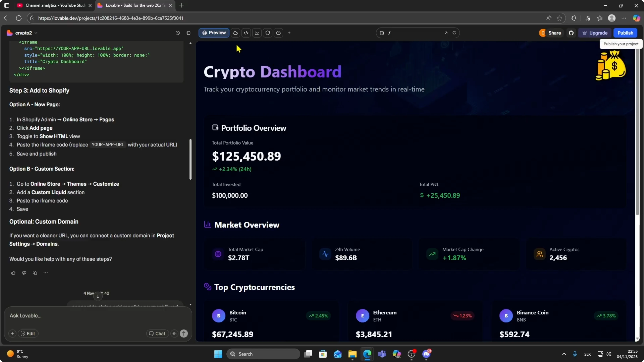Thumbs up the Lovable response
Screen dimensions: 644x362
point(13,273)
